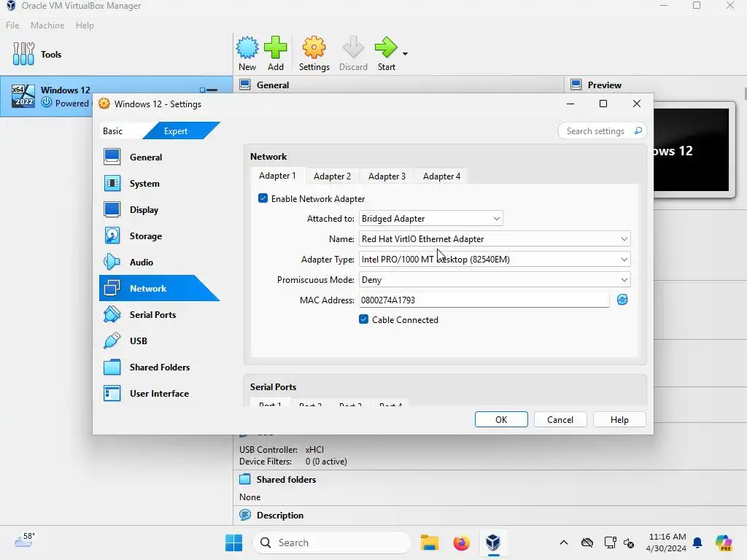Open the Attached to dropdown
This screenshot has width=747, height=560.
pyautogui.click(x=430, y=219)
